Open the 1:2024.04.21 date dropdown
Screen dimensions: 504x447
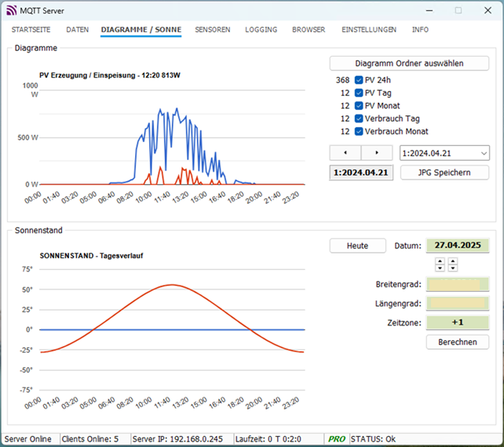(444, 153)
